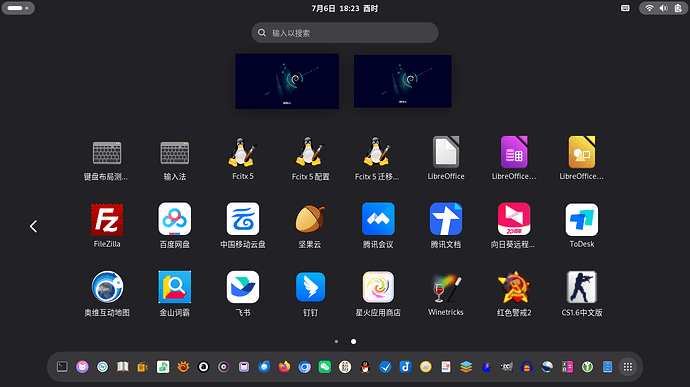Launch 坚果云 Nutstore
The height and width of the screenshot is (387, 690).
coord(310,226)
